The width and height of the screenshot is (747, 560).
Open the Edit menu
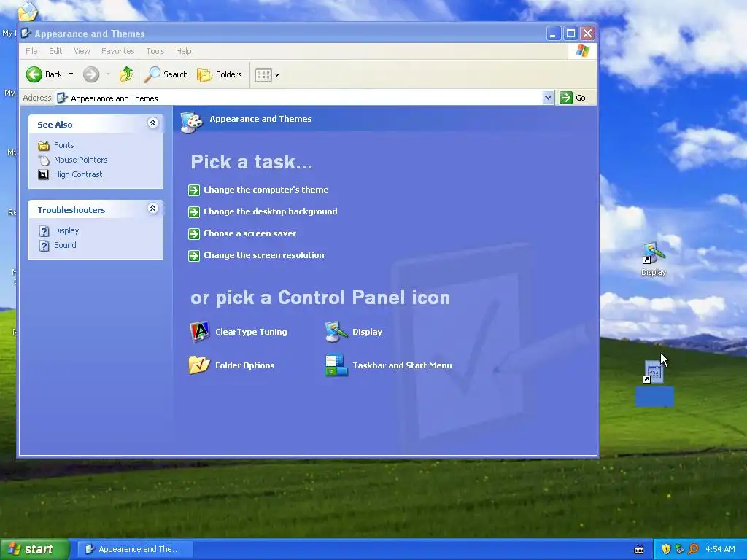(x=55, y=51)
